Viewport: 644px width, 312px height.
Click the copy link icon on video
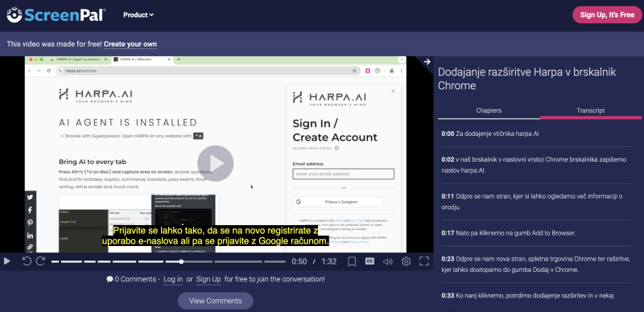[30, 247]
